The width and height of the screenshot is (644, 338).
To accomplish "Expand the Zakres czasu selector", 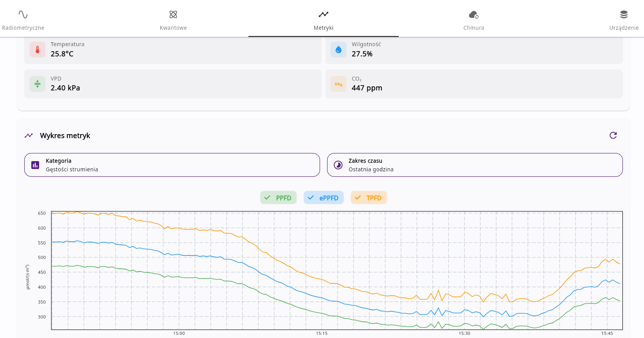I will [x=475, y=165].
